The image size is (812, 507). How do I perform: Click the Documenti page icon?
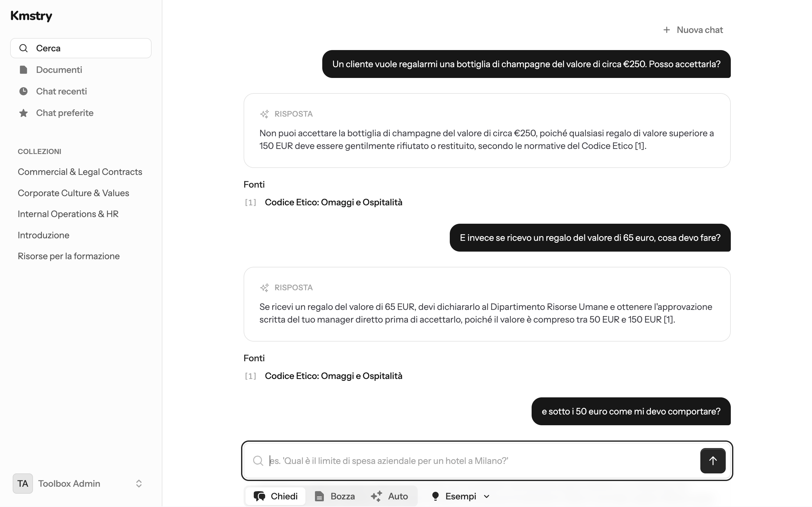click(23, 70)
